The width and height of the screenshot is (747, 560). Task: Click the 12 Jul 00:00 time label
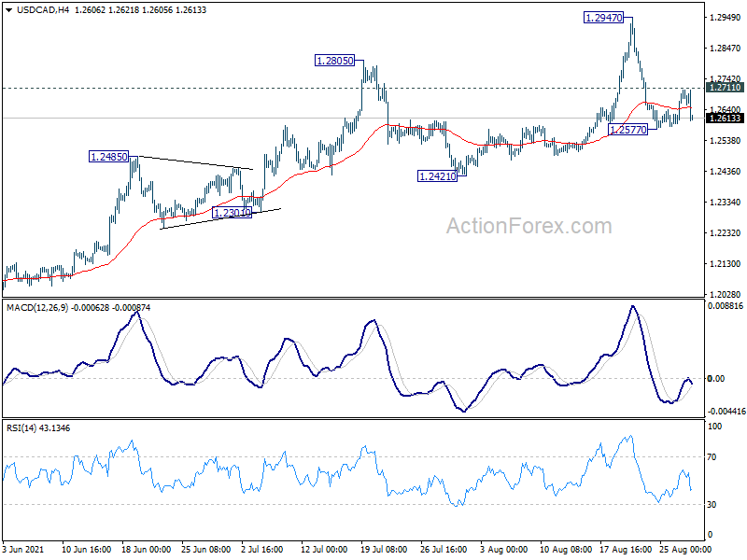(x=324, y=549)
